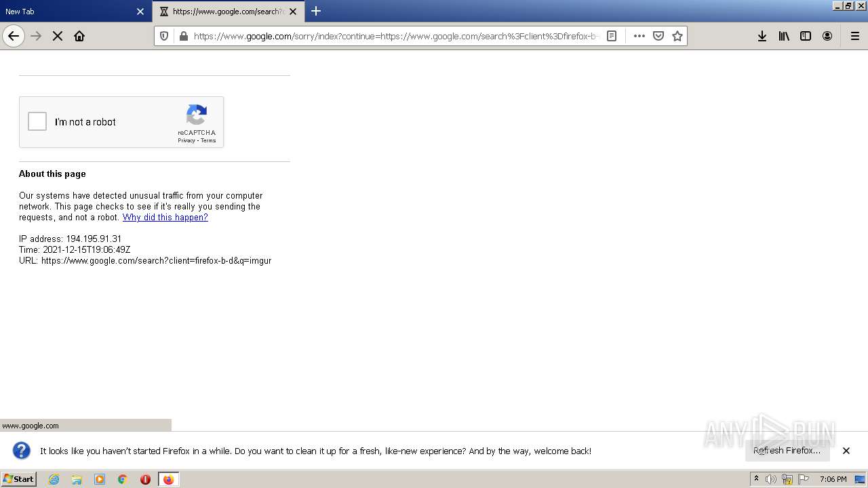868x488 pixels.
Task: Open the Firefox home page
Action: [79, 36]
